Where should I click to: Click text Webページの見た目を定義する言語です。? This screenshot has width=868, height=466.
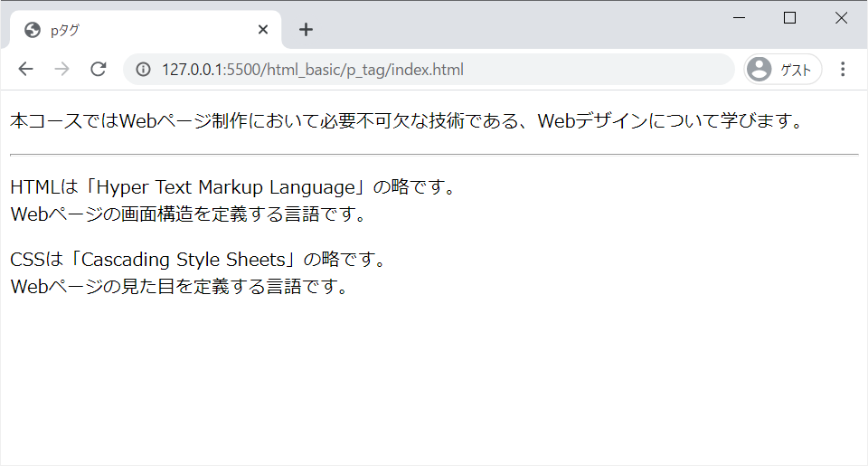(x=180, y=287)
